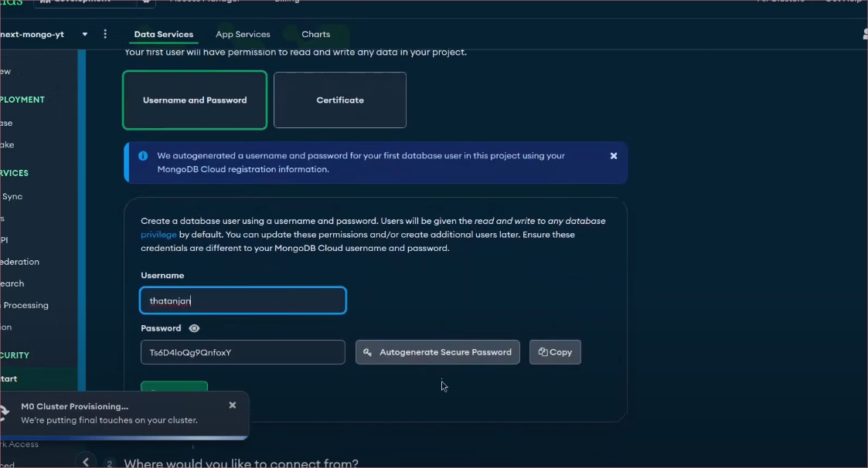Toggle password visibility eye icon
This screenshot has width=868, height=468.
point(194,328)
